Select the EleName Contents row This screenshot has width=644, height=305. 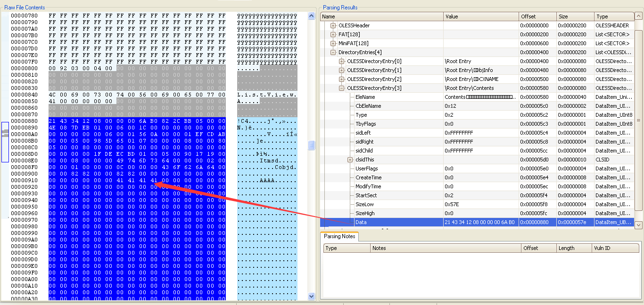pyautogui.click(x=365, y=97)
